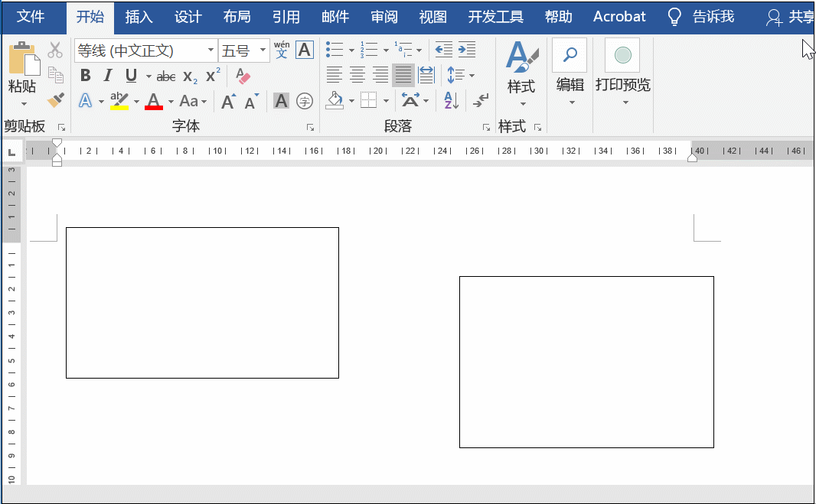Sort text A to Z
The height and width of the screenshot is (504, 816).
pyautogui.click(x=451, y=100)
